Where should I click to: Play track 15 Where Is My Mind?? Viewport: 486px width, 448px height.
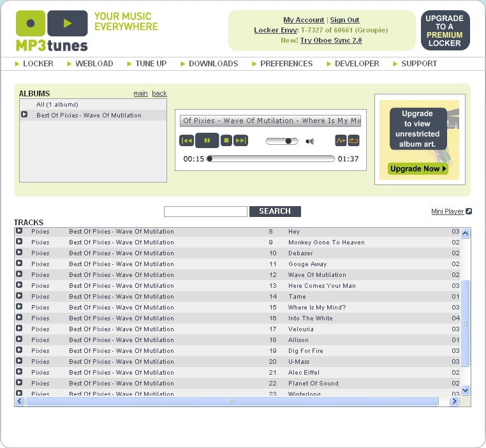[19, 306]
